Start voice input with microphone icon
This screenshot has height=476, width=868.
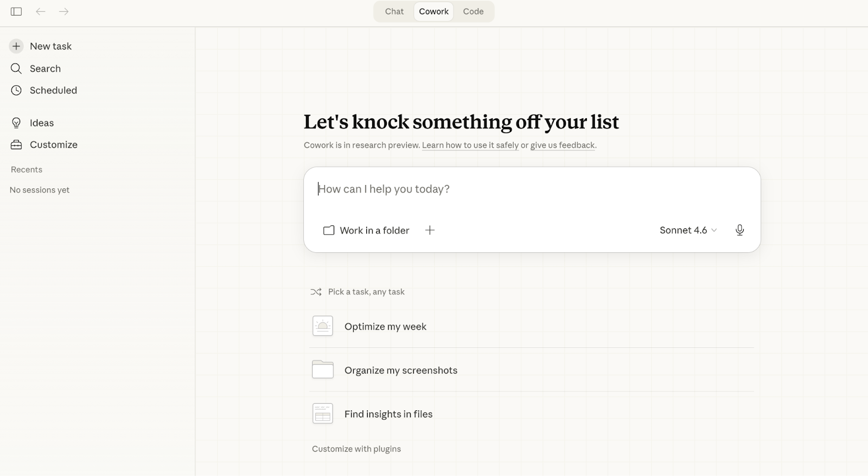click(x=739, y=230)
